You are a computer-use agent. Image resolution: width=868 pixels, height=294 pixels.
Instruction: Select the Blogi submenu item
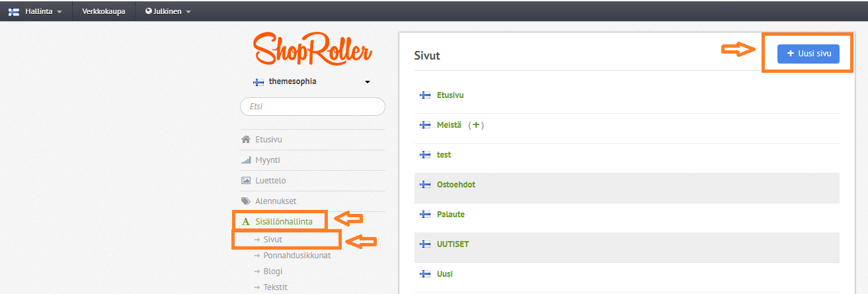tap(272, 271)
